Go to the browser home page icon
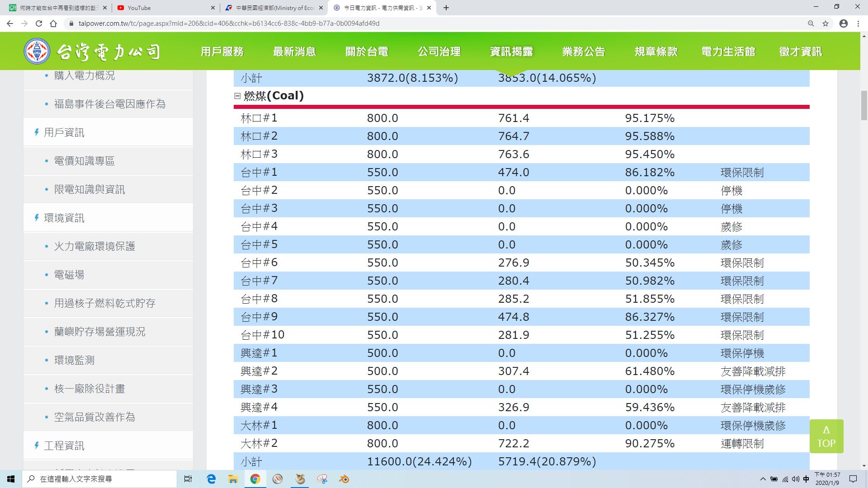868x488 pixels. click(x=53, y=23)
